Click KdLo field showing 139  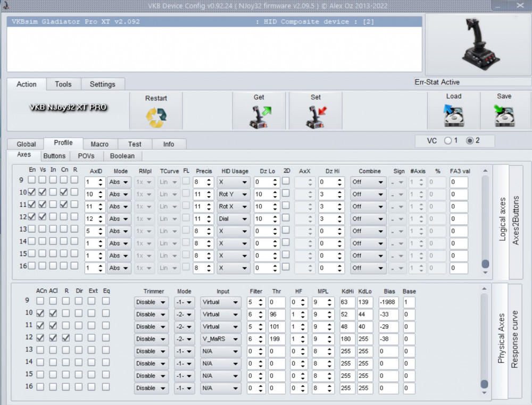[365, 302]
